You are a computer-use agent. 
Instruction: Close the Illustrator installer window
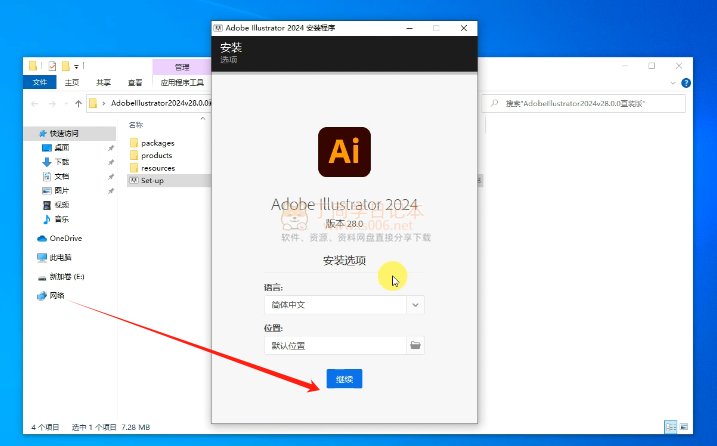[464, 28]
